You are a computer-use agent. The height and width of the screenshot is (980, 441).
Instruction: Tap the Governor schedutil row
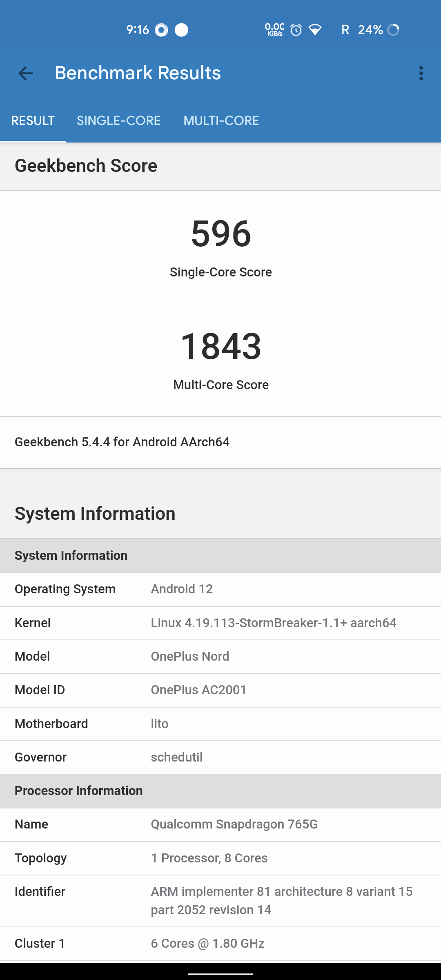pyautogui.click(x=220, y=757)
